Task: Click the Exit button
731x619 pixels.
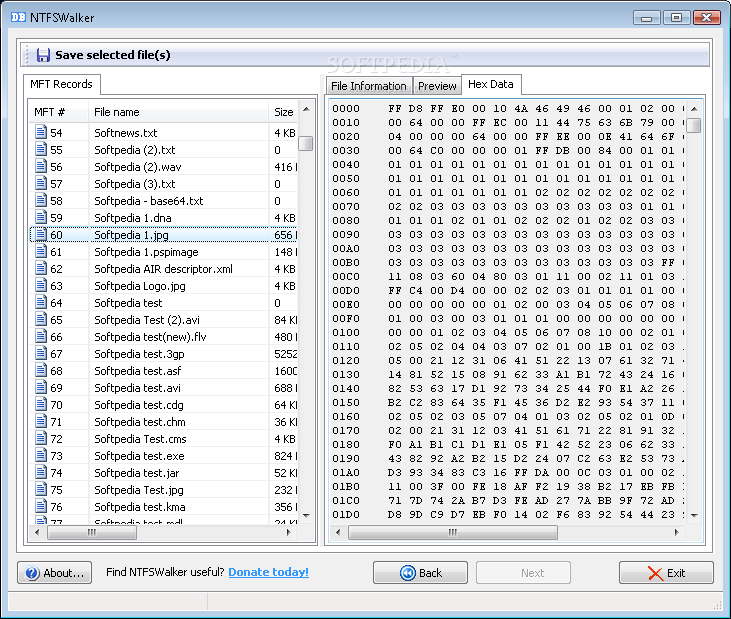Action: coord(666,572)
